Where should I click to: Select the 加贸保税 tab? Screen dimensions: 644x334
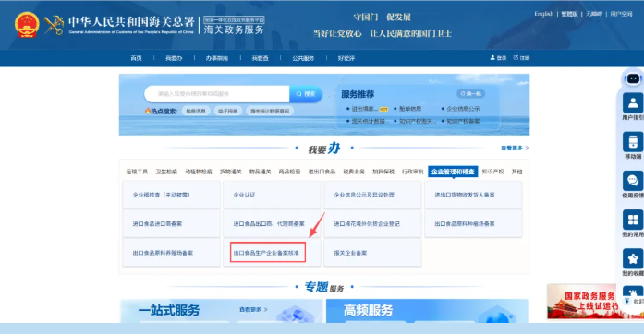pyautogui.click(x=383, y=172)
